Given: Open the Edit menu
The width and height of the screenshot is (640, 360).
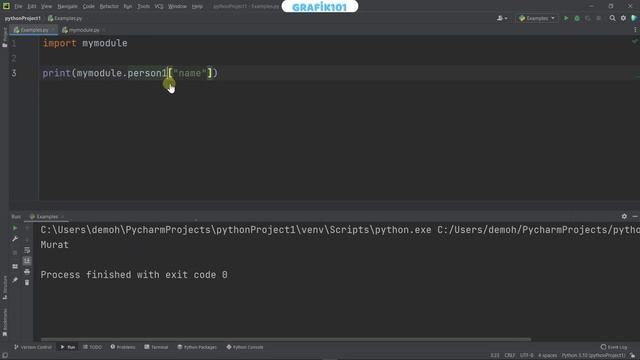Looking at the screenshot, I should pos(32,7).
